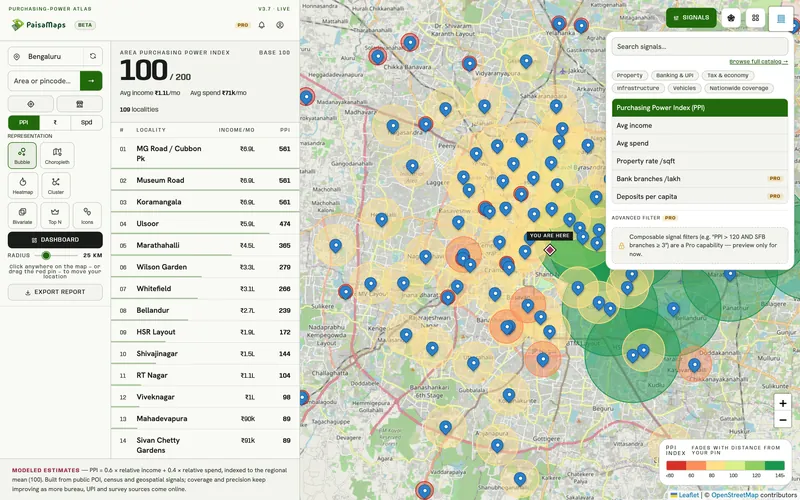Click the four-circle grid icon on the map toolbar
Image resolution: width=800 pixels, height=500 pixels.
click(x=756, y=18)
